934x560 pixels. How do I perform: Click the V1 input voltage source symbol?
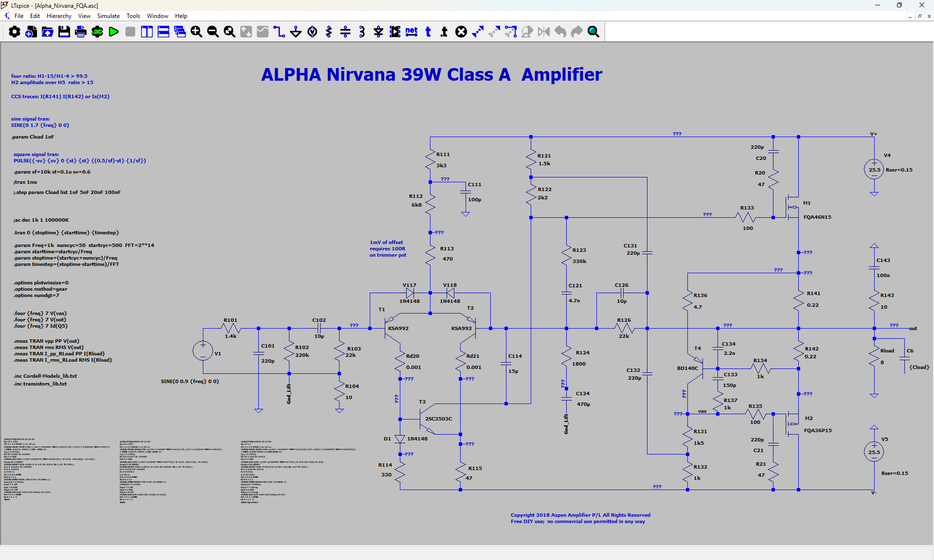203,350
